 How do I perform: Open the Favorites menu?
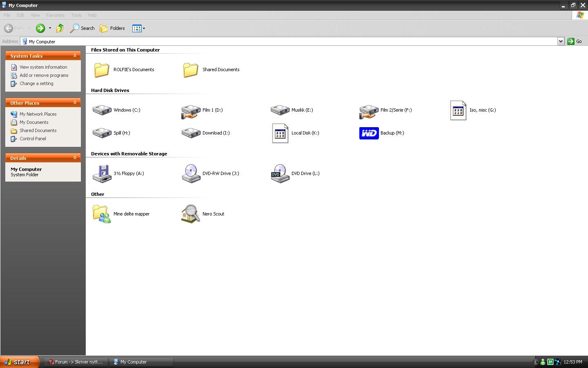coord(55,15)
